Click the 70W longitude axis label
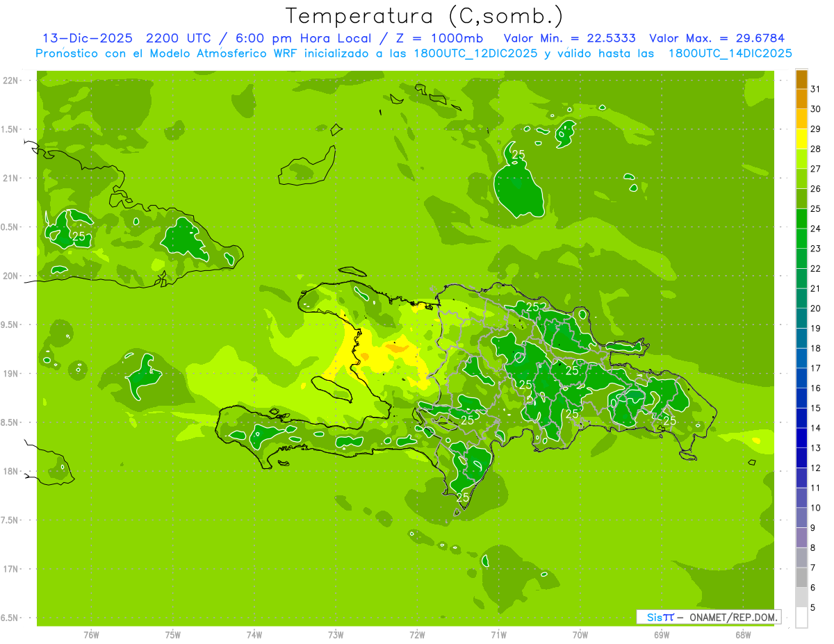The image size is (834, 644). point(580,634)
